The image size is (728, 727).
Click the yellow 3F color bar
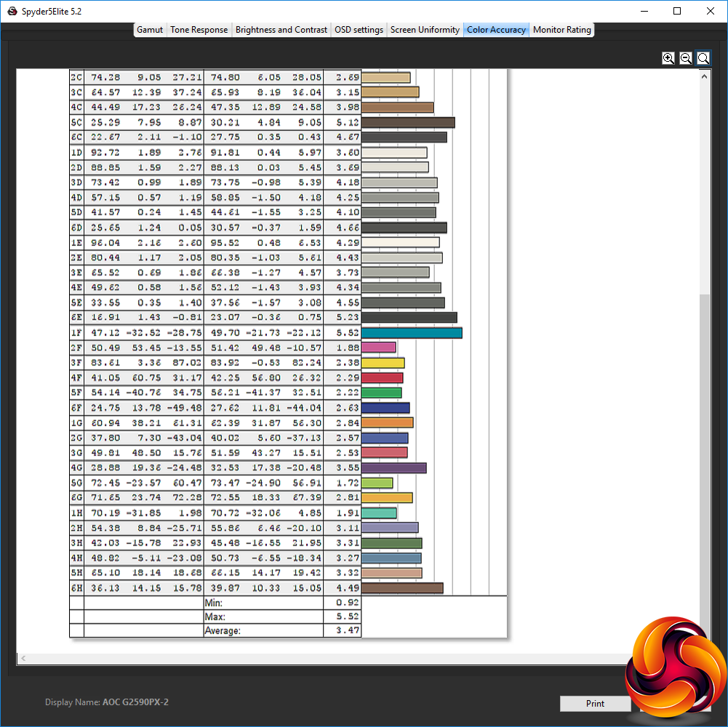pyautogui.click(x=383, y=363)
